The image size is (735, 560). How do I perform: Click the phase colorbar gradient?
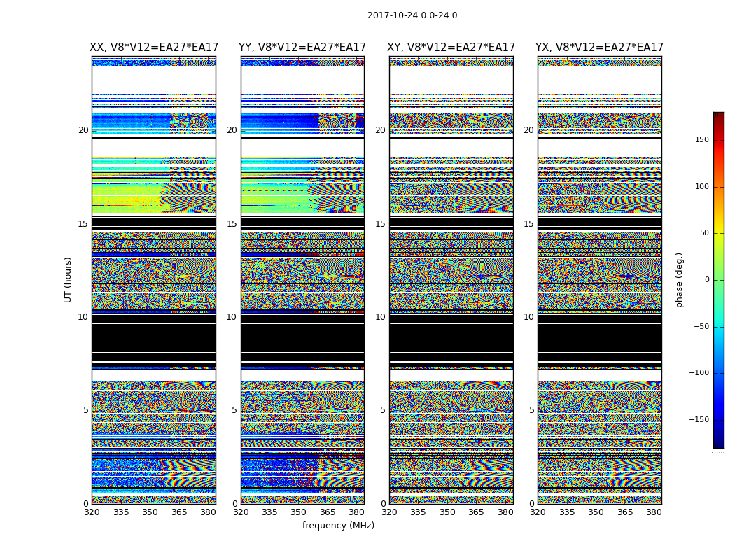click(719, 280)
